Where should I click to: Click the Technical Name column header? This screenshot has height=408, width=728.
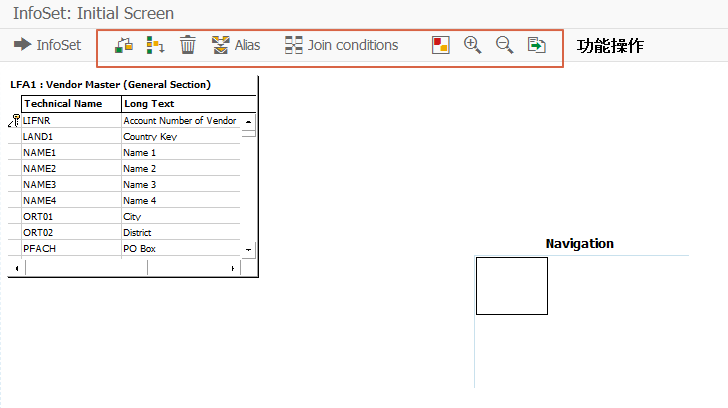71,104
